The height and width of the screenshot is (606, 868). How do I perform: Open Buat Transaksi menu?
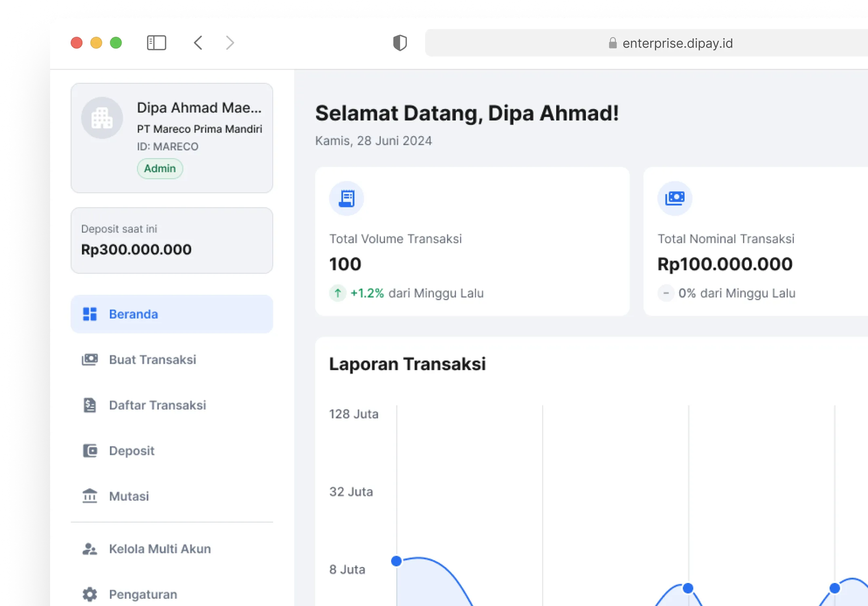click(x=172, y=359)
